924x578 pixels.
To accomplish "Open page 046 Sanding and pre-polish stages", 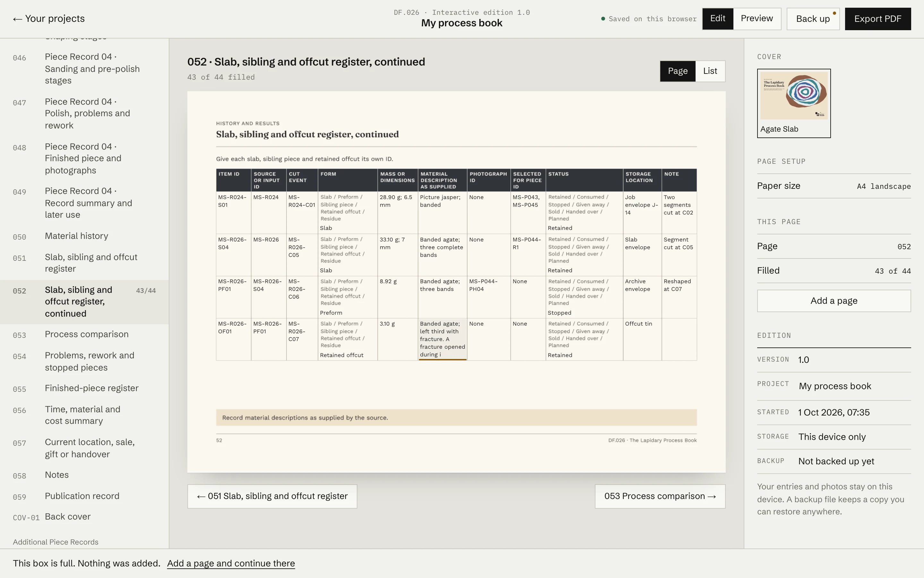I will [84, 69].
